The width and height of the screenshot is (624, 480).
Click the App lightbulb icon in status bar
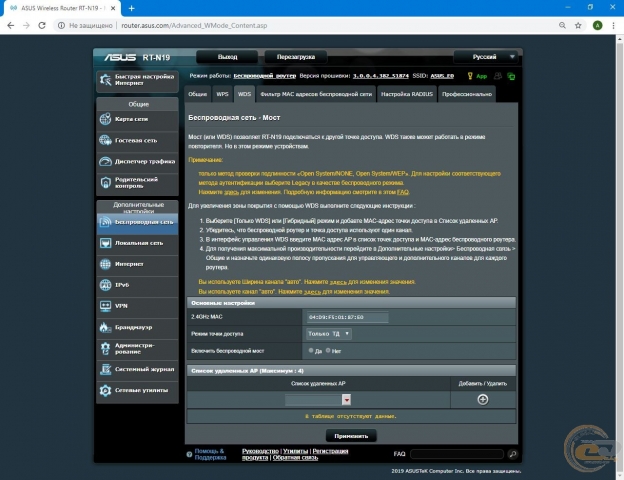pos(470,76)
